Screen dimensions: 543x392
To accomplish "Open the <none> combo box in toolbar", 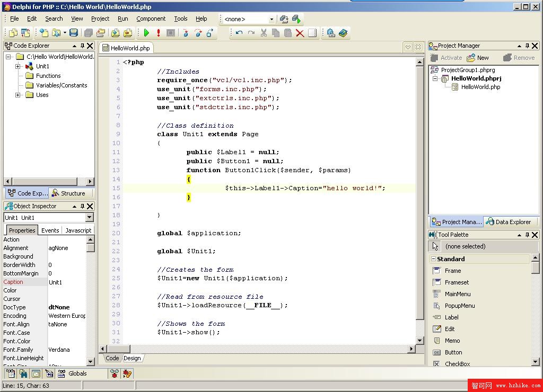I will point(271,19).
